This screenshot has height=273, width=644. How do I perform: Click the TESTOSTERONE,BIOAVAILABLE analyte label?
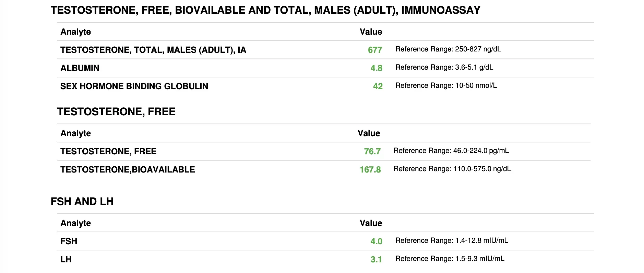coord(128,170)
